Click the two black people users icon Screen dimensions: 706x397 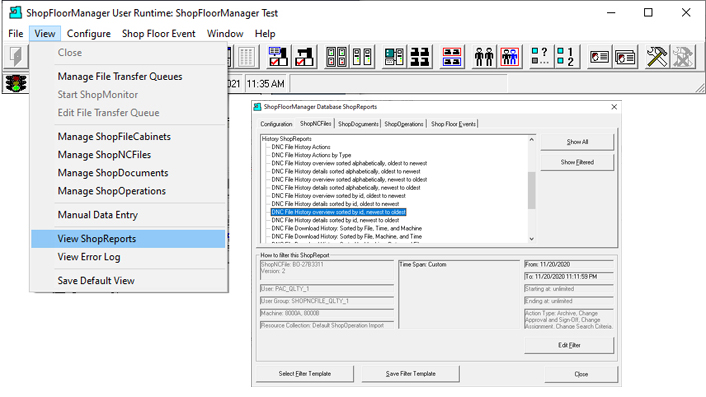(x=484, y=57)
